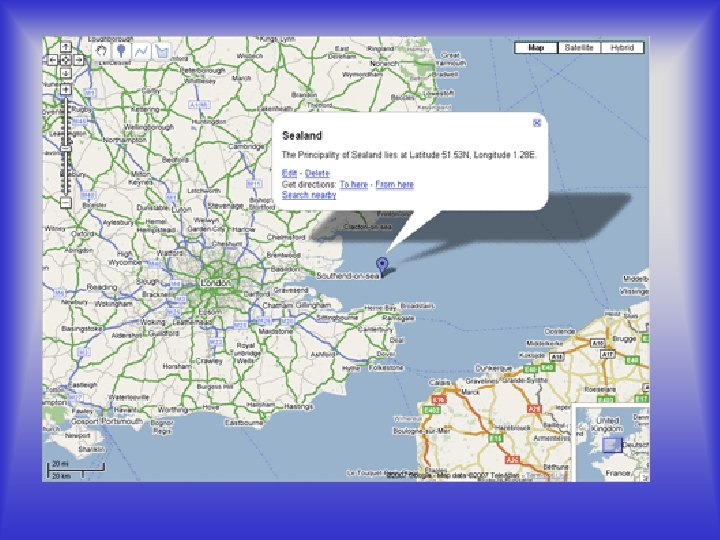Zoom in with the plus button
Screen dimensions: 720x540
66,90
